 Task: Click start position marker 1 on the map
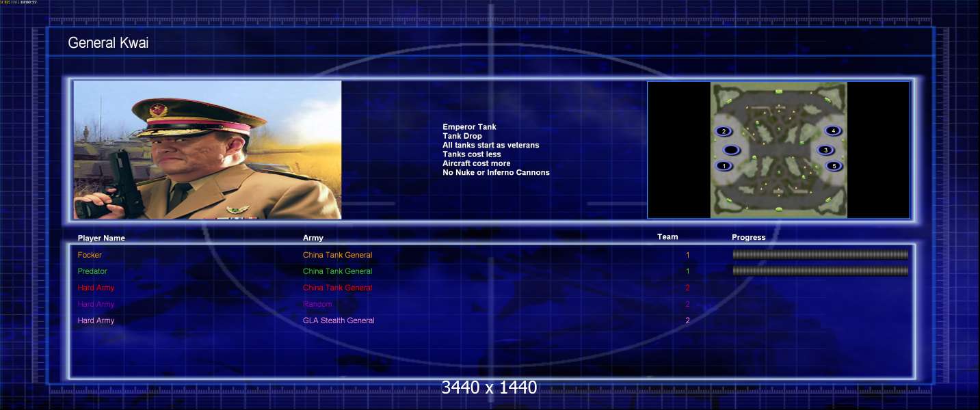724,166
